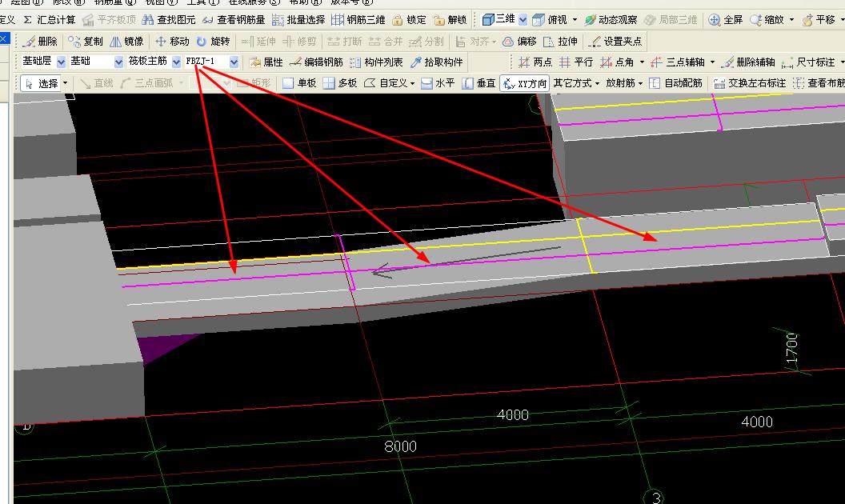Click 查看布筋 view rebar layout
845x504 pixels.
pos(819,83)
